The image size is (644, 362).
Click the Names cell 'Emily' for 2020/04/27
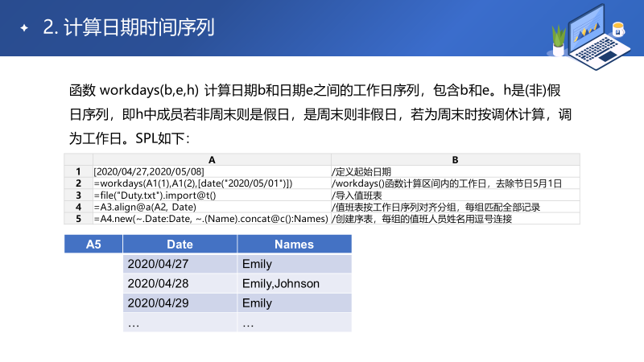(x=295, y=264)
